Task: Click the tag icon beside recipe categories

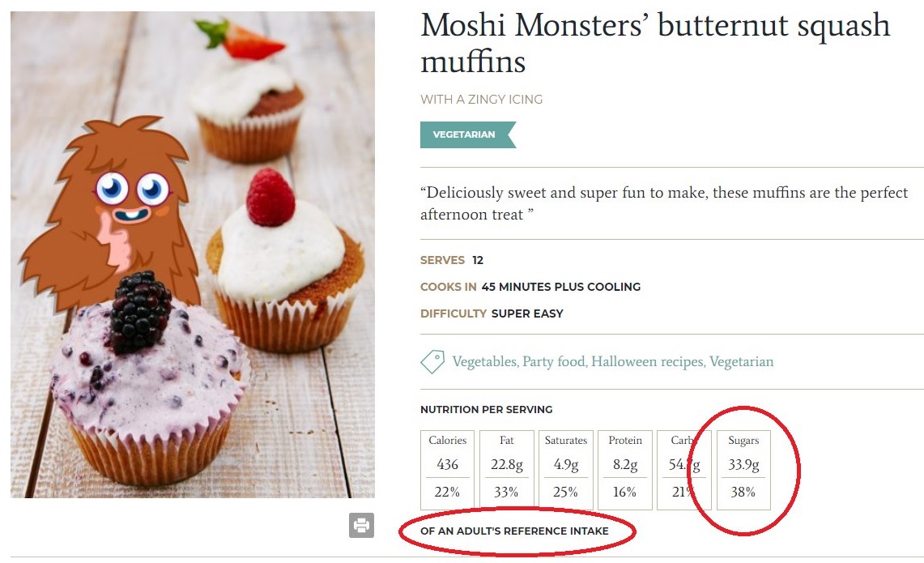Action: (432, 362)
